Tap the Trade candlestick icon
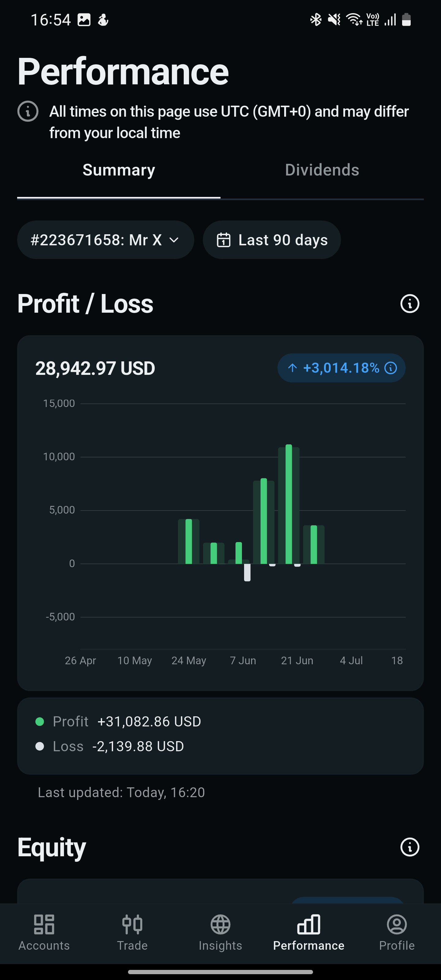 132,924
